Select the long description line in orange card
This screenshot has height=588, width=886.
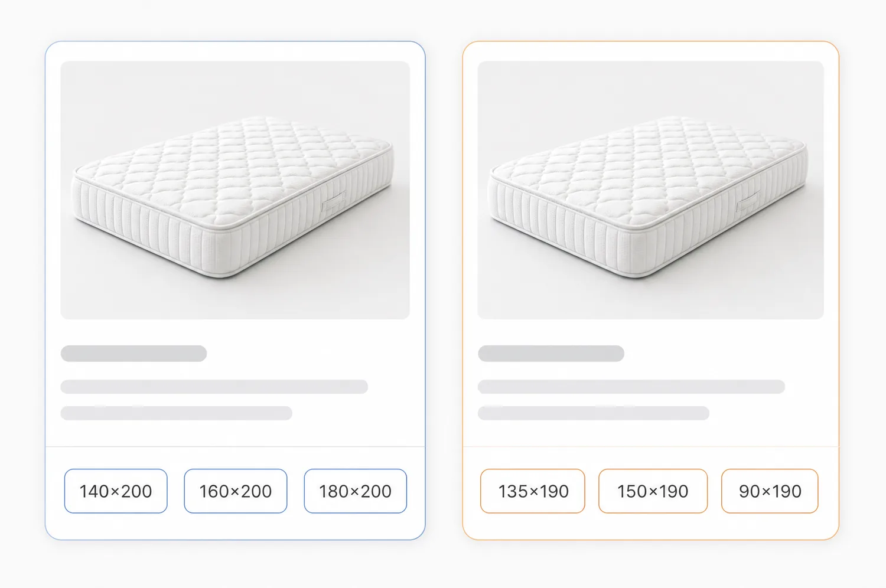(631, 387)
